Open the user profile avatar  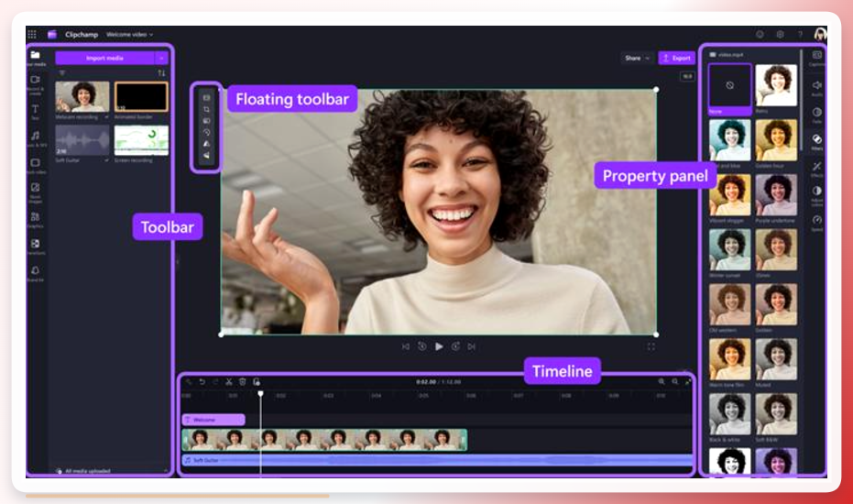pos(820,34)
